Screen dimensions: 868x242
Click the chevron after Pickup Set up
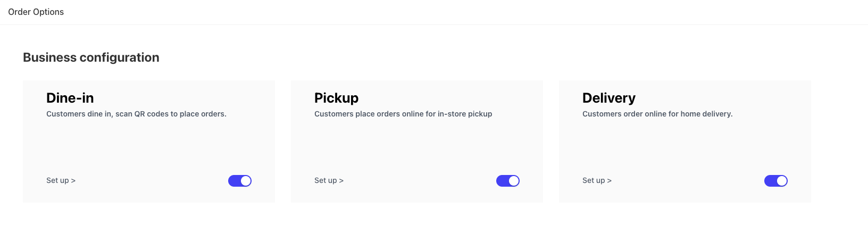341,181
